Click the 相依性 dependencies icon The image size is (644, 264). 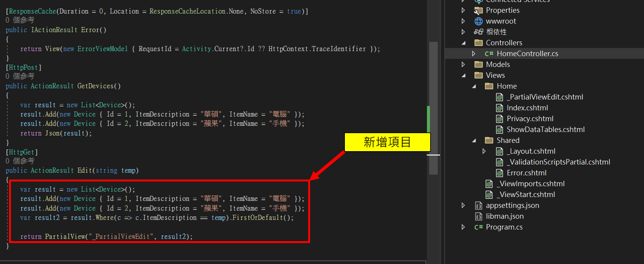(478, 32)
